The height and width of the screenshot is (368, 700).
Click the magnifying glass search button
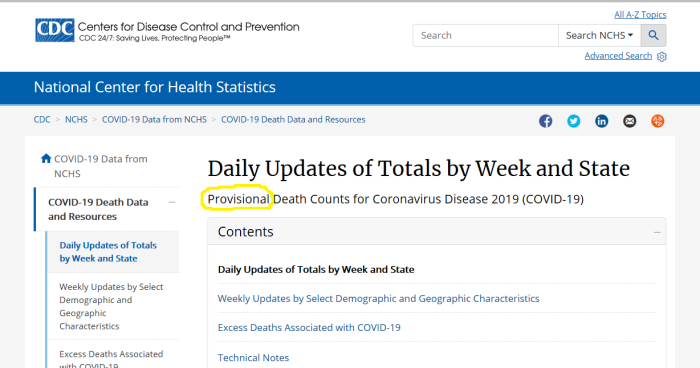(654, 35)
